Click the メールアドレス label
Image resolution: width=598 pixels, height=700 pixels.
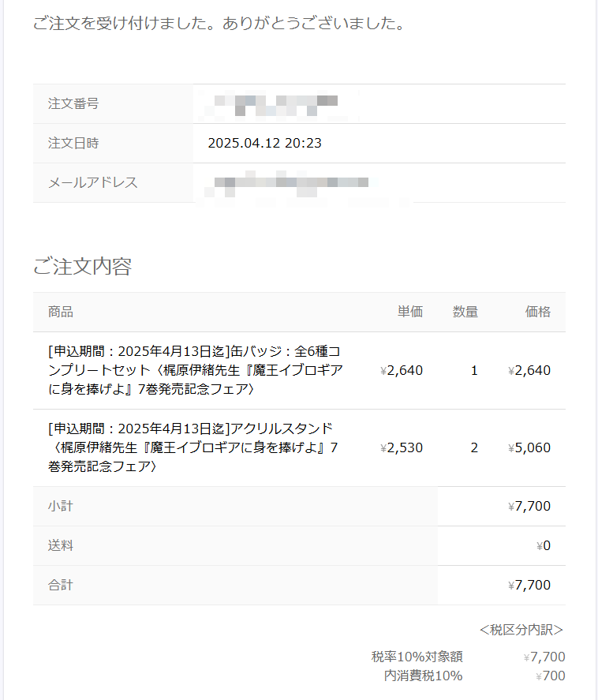click(x=93, y=182)
